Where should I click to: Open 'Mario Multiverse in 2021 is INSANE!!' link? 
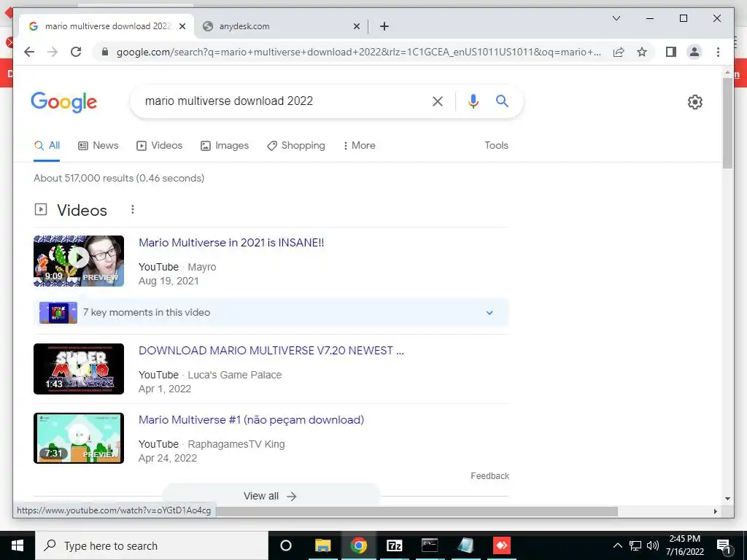pyautogui.click(x=231, y=242)
